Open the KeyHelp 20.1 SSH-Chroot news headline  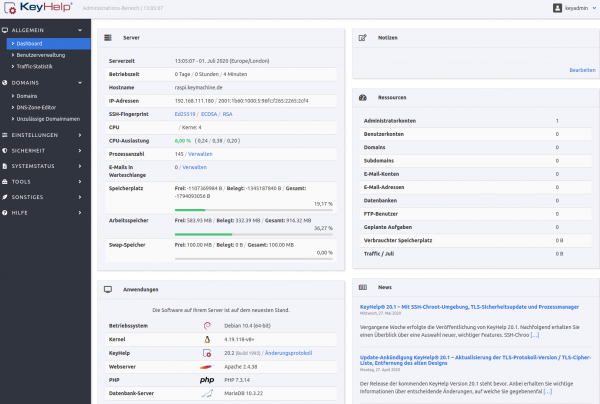(x=469, y=307)
